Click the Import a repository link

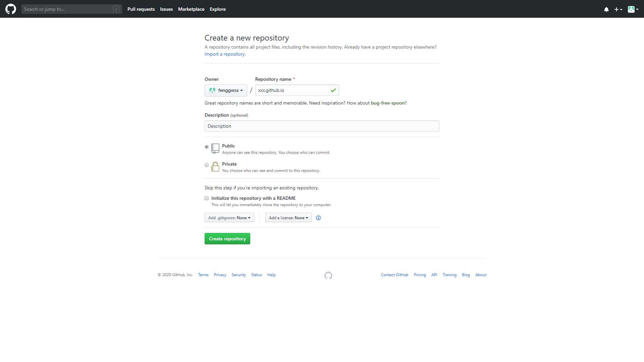point(225,54)
